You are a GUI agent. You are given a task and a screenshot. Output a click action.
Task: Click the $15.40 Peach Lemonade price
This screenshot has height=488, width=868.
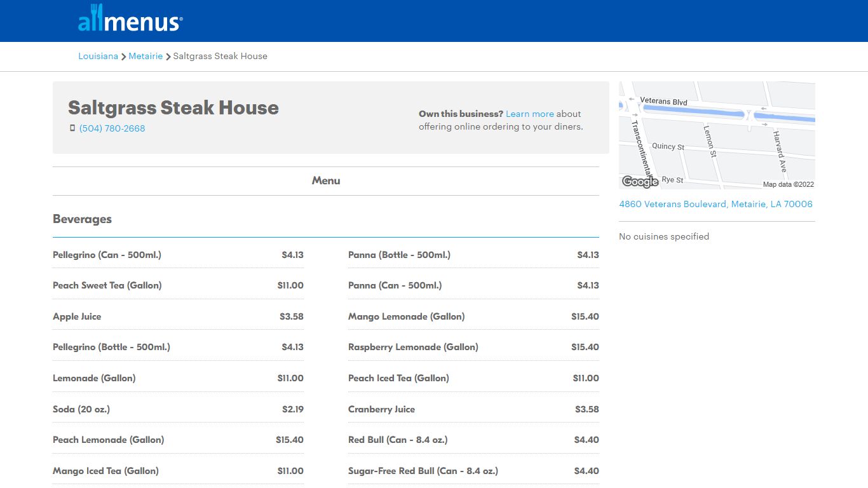pyautogui.click(x=290, y=440)
